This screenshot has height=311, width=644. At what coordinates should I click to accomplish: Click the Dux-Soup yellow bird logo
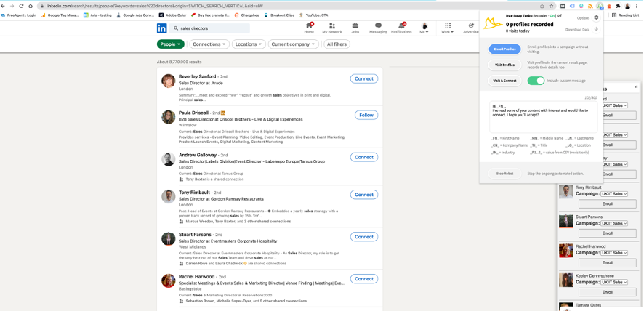(x=492, y=24)
